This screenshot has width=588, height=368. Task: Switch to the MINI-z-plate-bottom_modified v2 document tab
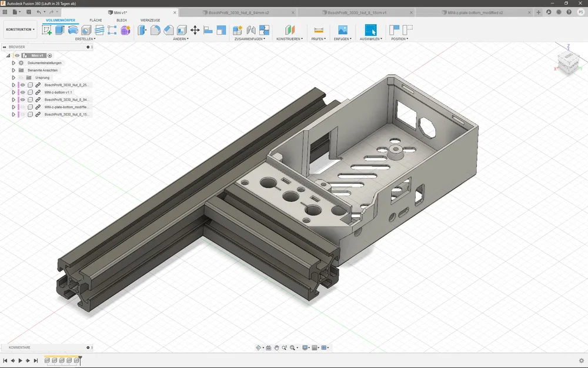(475, 12)
